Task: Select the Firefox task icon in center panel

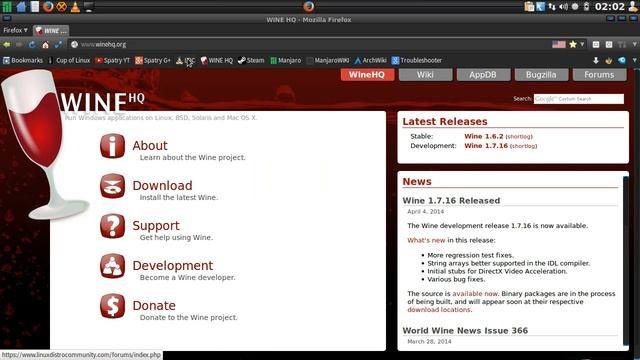Action: (x=309, y=6)
